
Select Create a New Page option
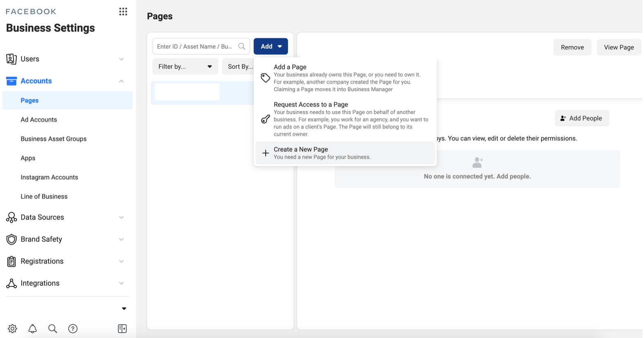pos(345,153)
